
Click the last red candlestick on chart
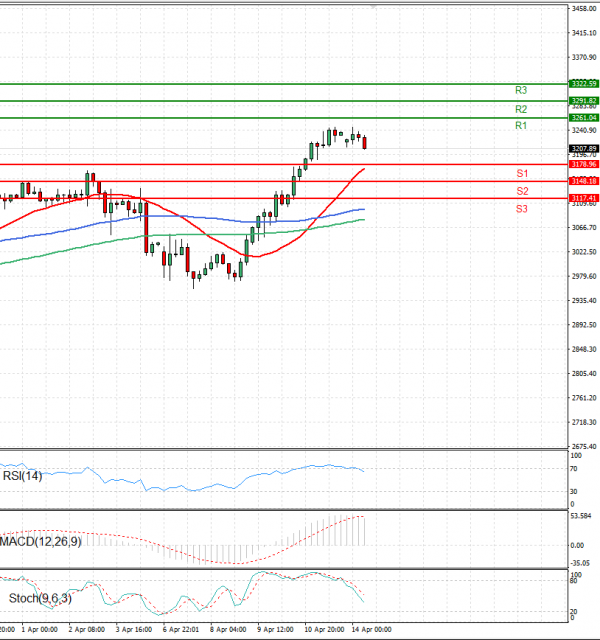coord(365,143)
